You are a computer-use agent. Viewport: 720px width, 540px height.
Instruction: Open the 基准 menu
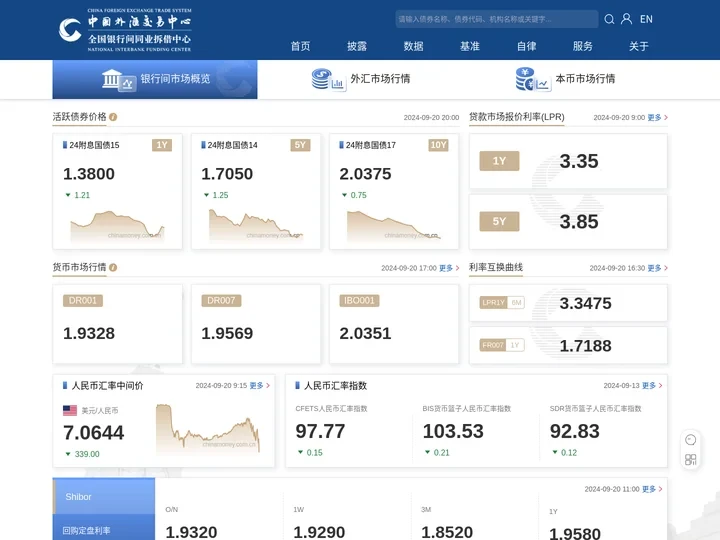[470, 46]
